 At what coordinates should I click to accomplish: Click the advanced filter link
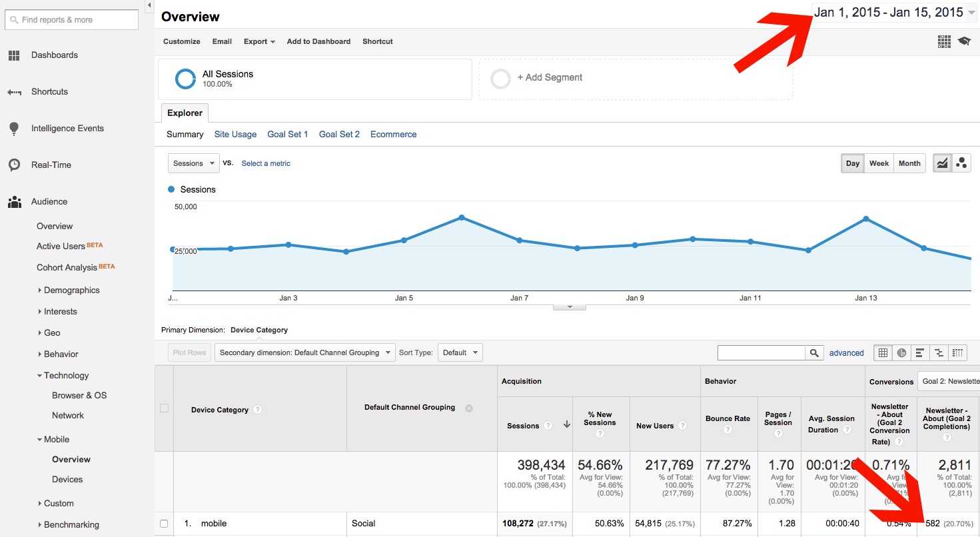pos(846,353)
